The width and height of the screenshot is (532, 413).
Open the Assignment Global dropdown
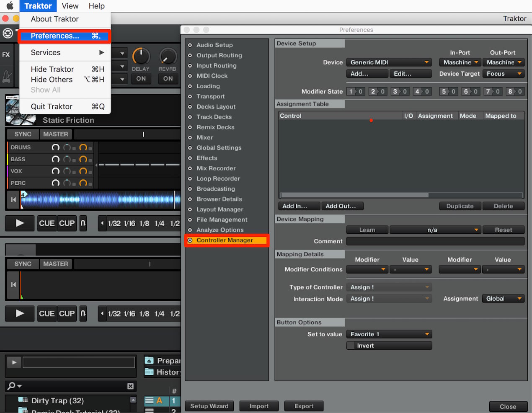click(x=503, y=299)
